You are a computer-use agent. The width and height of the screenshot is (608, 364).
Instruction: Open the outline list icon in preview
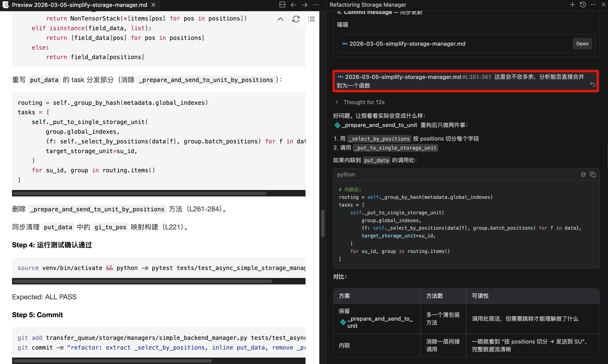311,19
